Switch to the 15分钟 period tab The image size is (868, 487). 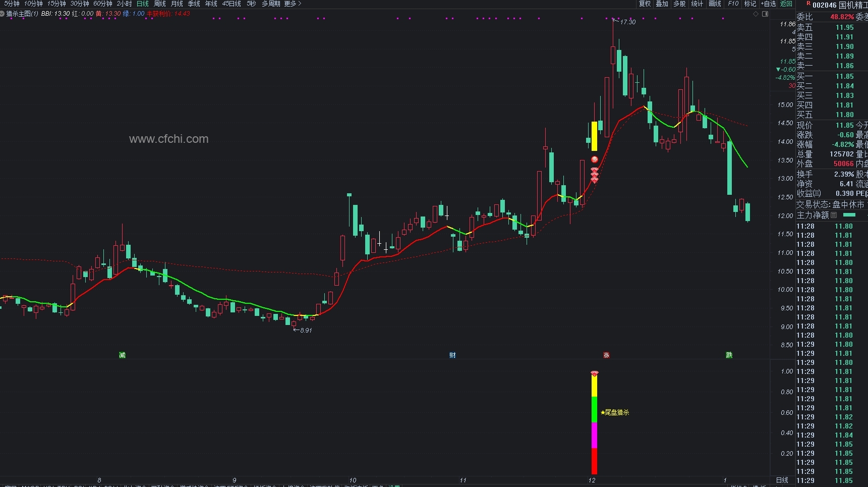[x=56, y=4]
